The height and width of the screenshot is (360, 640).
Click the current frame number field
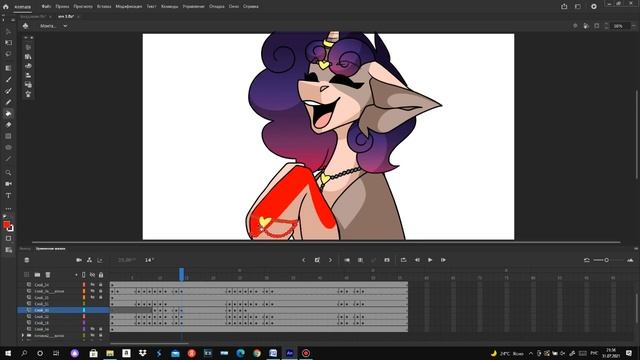pyautogui.click(x=149, y=260)
